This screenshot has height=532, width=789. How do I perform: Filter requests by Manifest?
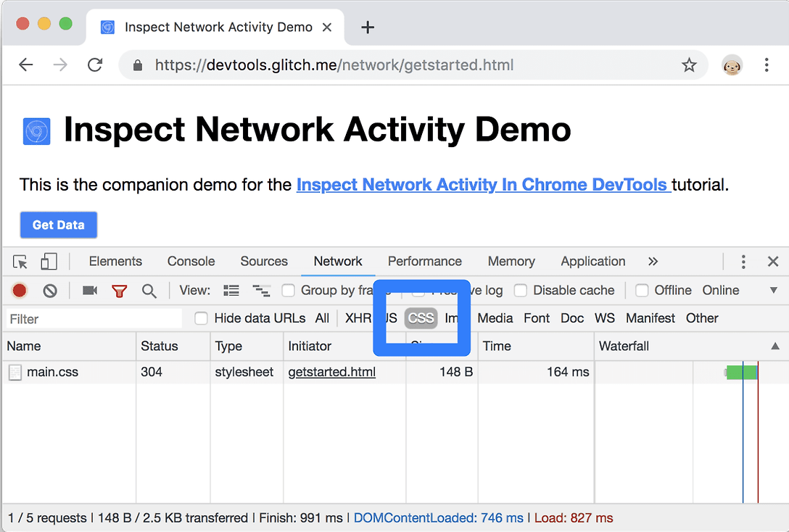click(x=650, y=318)
